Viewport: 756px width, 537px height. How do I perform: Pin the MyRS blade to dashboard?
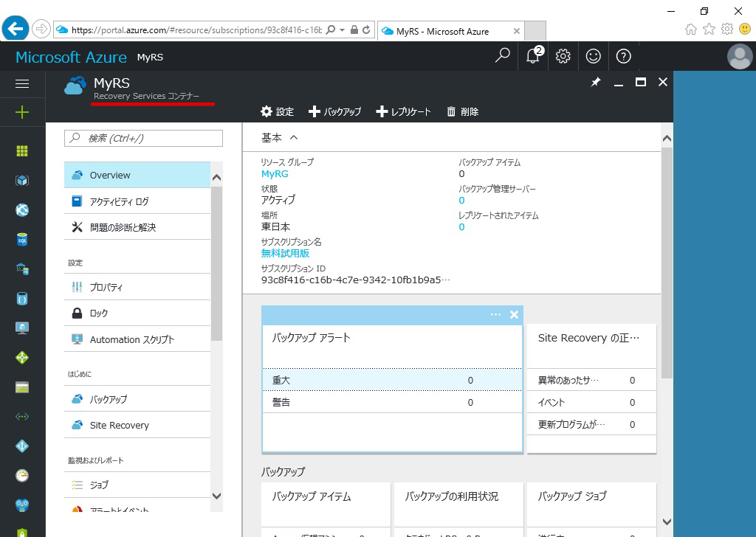(x=596, y=83)
